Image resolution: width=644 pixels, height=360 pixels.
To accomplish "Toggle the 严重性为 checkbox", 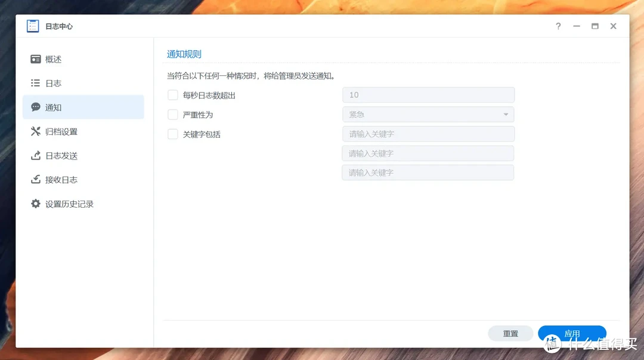I will [173, 114].
